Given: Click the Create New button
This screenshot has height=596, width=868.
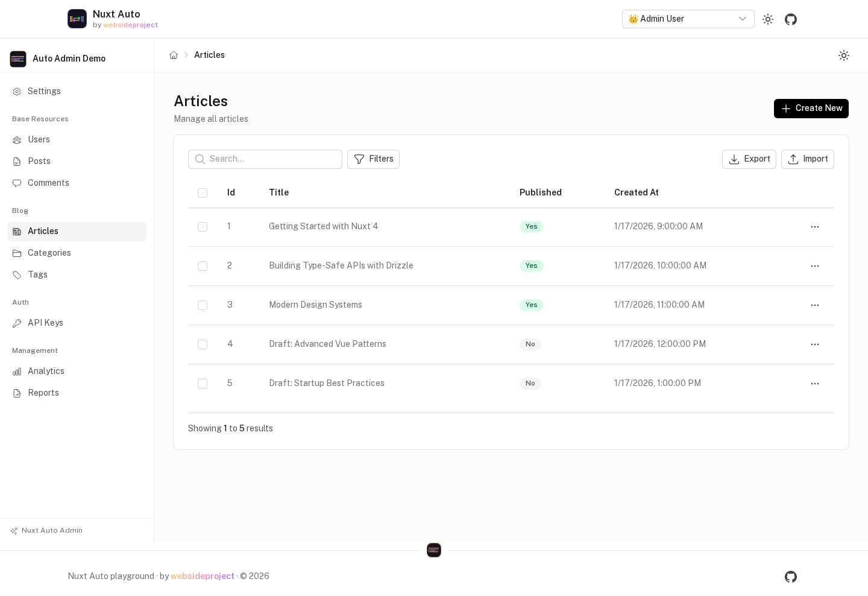Looking at the screenshot, I should [811, 109].
